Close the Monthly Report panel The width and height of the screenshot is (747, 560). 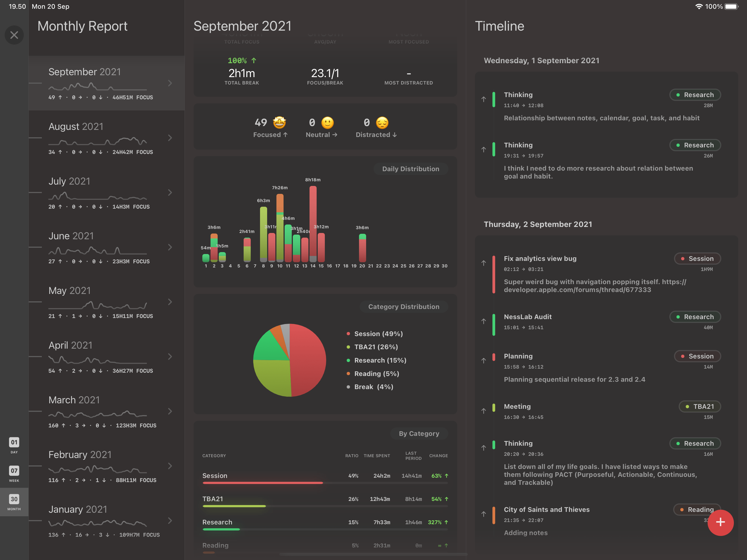point(14,35)
